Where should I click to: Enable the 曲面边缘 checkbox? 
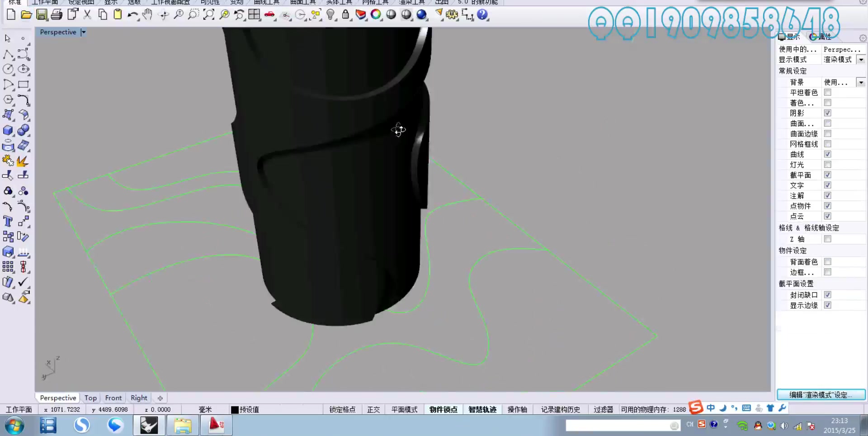tap(827, 133)
